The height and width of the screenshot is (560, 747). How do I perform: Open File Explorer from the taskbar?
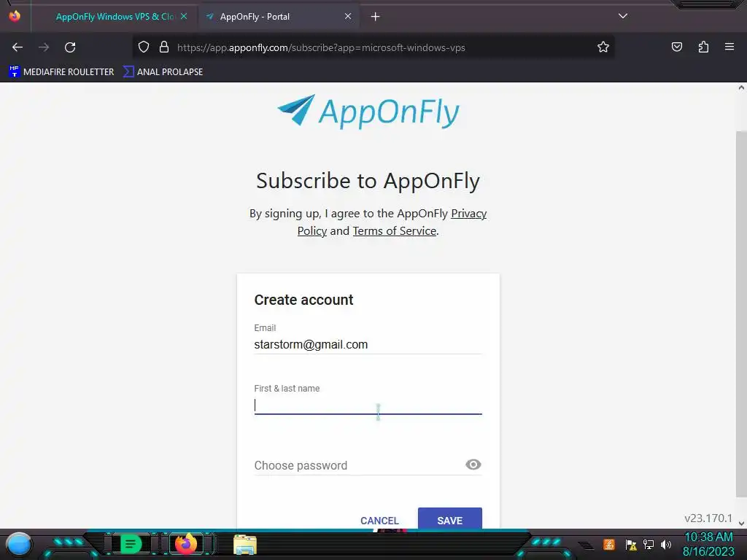[245, 544]
